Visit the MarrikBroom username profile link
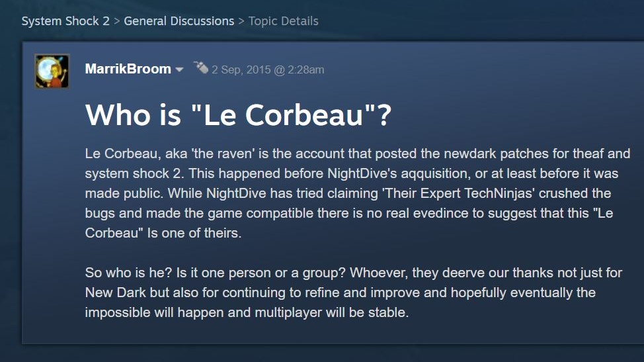Viewport: 644px width, 362px height. point(128,69)
